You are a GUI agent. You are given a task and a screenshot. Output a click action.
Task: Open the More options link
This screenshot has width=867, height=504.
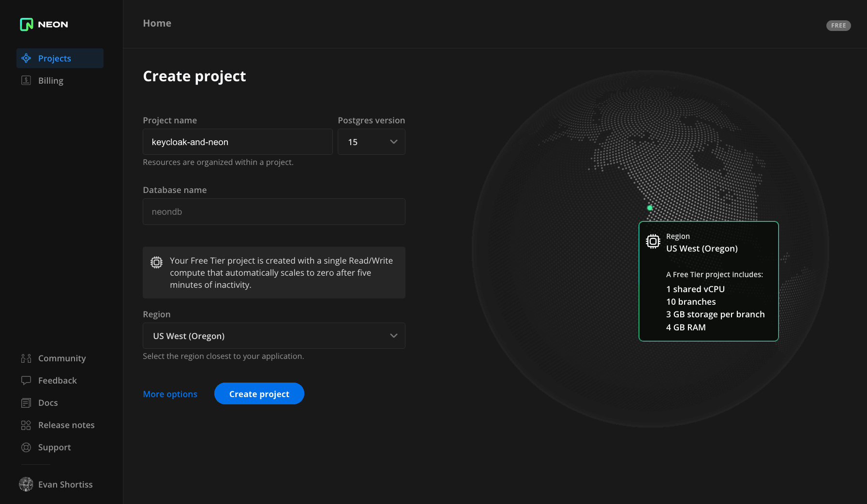[170, 394]
